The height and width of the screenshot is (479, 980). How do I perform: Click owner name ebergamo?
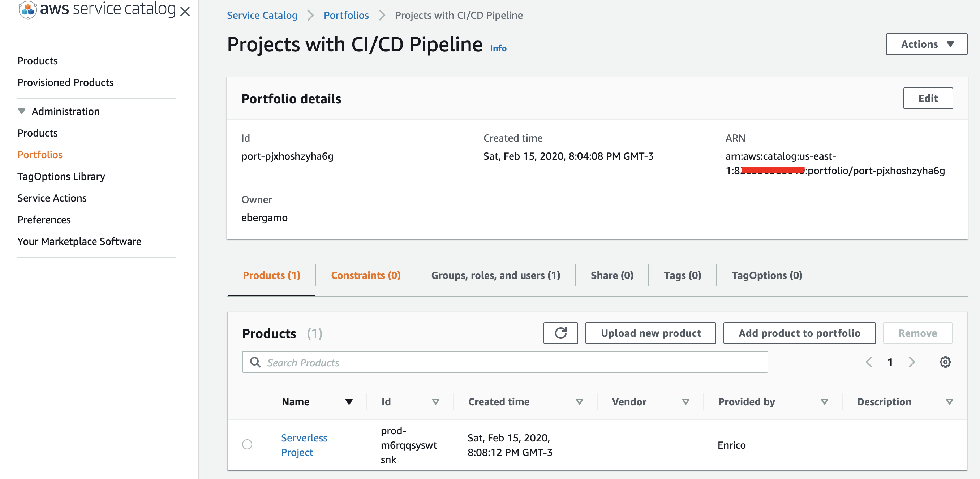tap(265, 217)
